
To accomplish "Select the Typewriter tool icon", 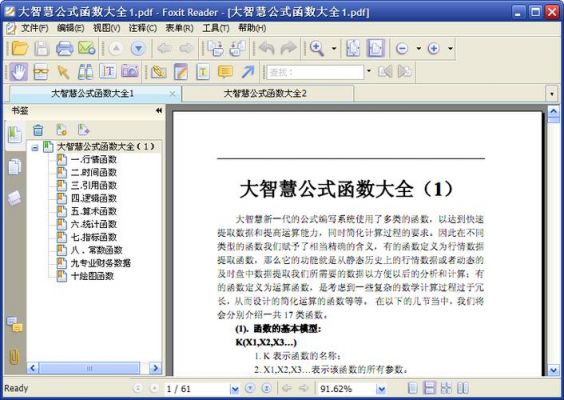I will [x=203, y=72].
